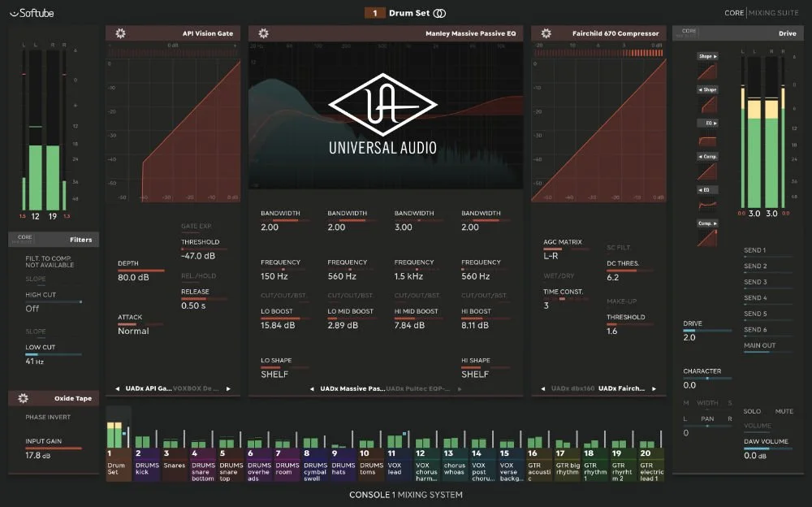Click the '◄ EQ' order button
This screenshot has width=812, height=507.
(707, 190)
